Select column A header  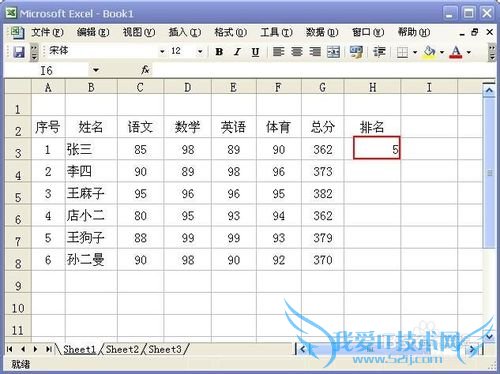pyautogui.click(x=48, y=88)
